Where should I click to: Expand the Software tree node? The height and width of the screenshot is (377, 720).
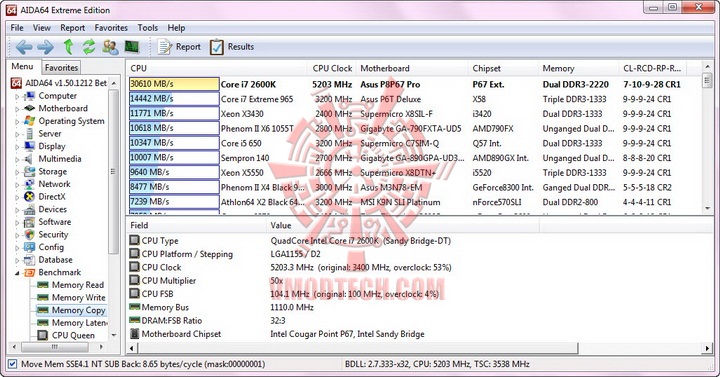17,223
